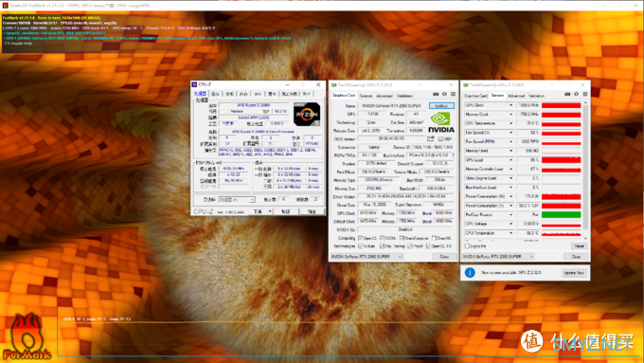The height and width of the screenshot is (363, 644).
Task: Switch to Graphics Card tab in Sensors window
Action: point(475,96)
